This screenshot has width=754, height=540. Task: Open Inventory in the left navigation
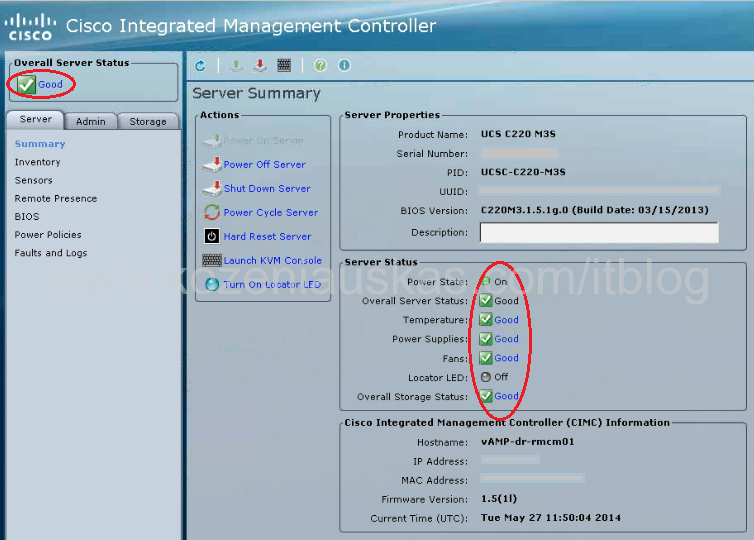pyautogui.click(x=38, y=162)
